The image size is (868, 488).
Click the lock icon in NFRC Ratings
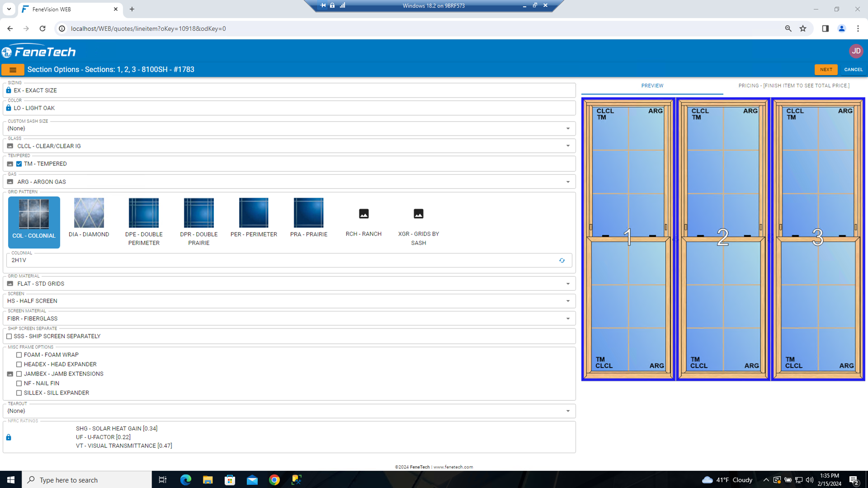click(x=9, y=437)
